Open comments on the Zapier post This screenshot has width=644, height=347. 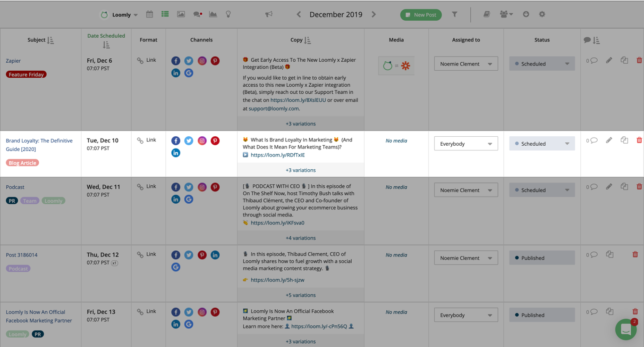592,61
